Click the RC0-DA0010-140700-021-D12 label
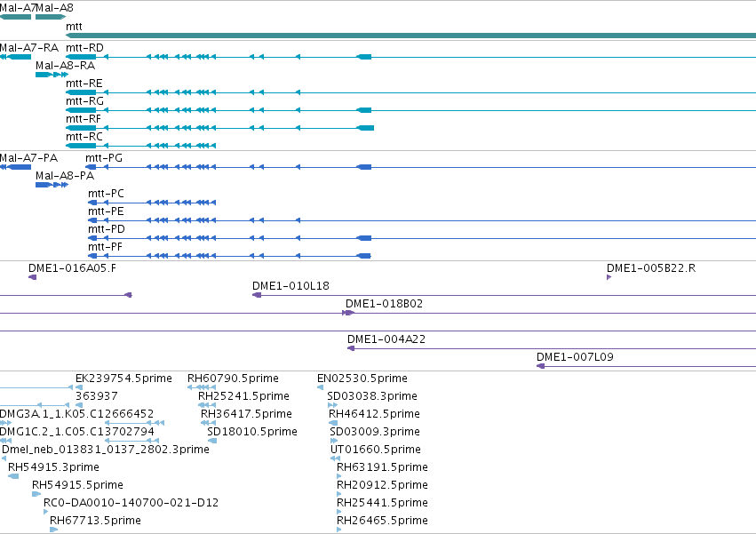 [131, 503]
